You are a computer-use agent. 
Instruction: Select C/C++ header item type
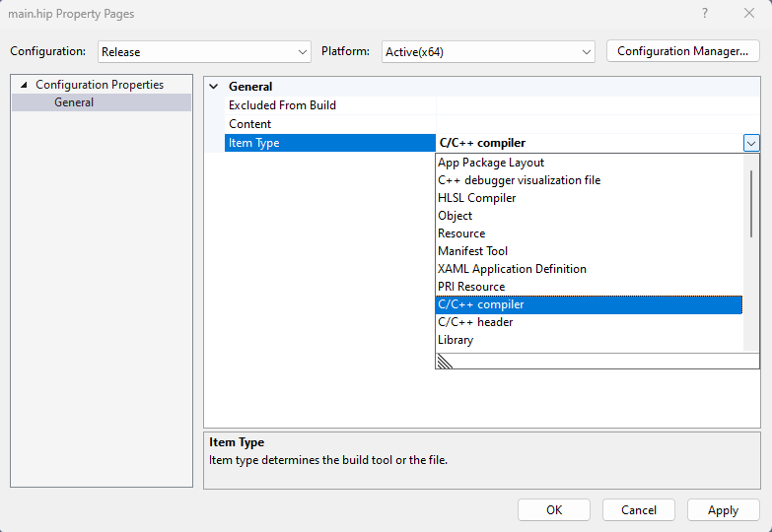click(475, 322)
